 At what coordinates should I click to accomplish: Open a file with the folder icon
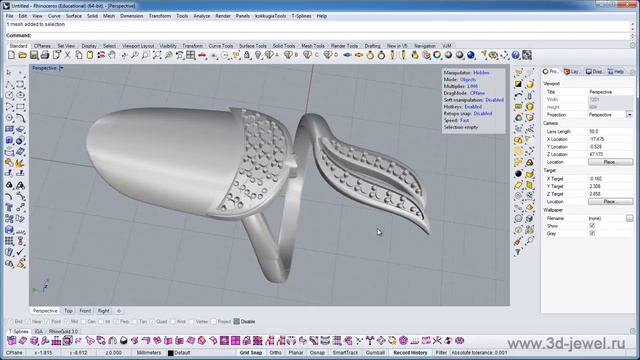[22, 55]
